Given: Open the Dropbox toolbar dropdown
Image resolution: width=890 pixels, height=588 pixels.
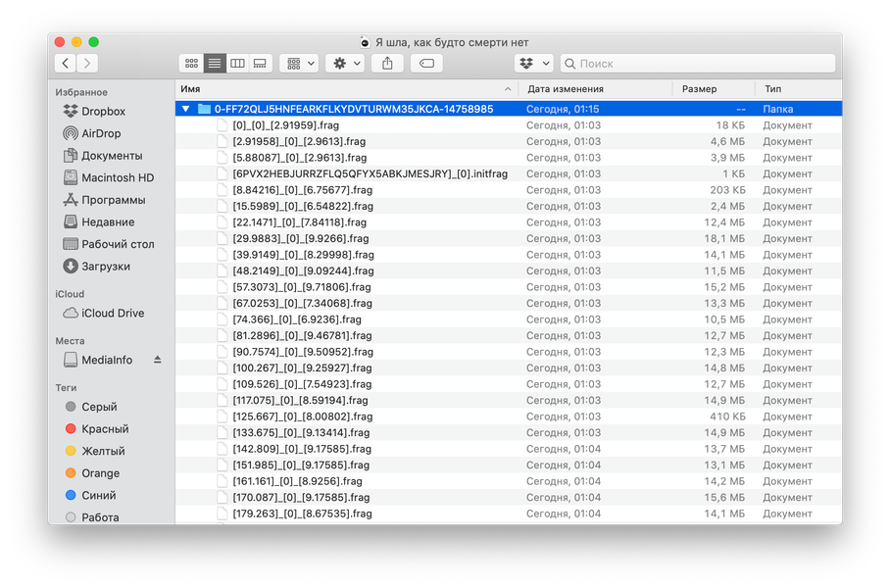Looking at the screenshot, I should (x=533, y=64).
